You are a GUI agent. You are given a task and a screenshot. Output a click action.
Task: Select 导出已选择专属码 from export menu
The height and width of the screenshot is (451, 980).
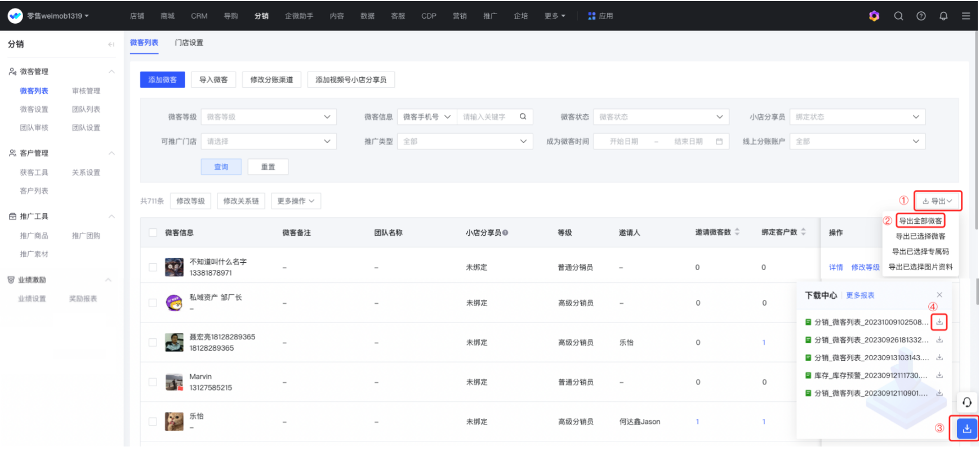(x=920, y=251)
